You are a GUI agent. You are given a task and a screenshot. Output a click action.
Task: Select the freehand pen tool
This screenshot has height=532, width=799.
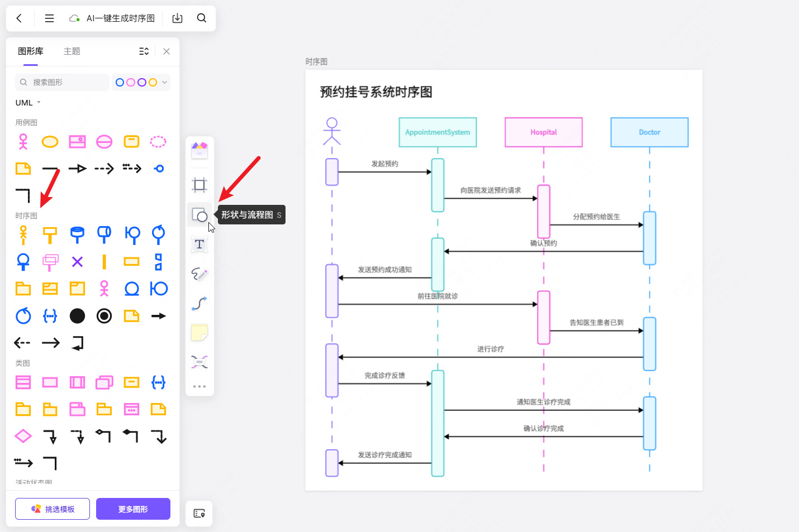pyautogui.click(x=199, y=274)
